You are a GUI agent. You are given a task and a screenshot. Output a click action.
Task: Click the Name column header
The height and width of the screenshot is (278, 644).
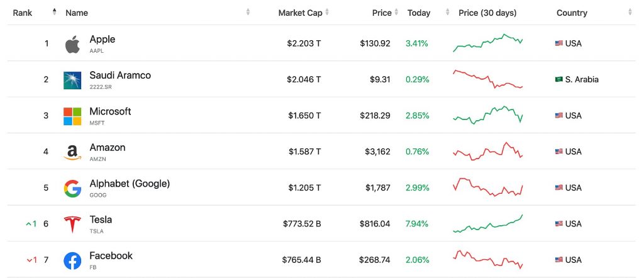pyautogui.click(x=77, y=13)
